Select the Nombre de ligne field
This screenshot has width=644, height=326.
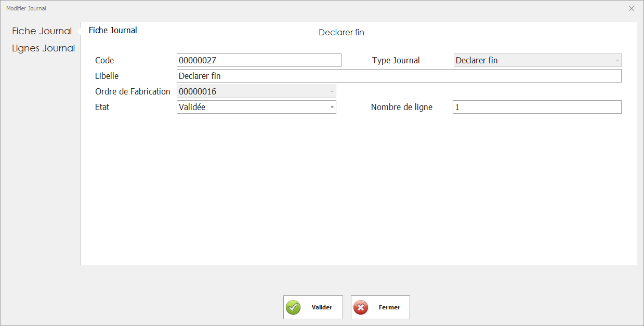point(536,107)
